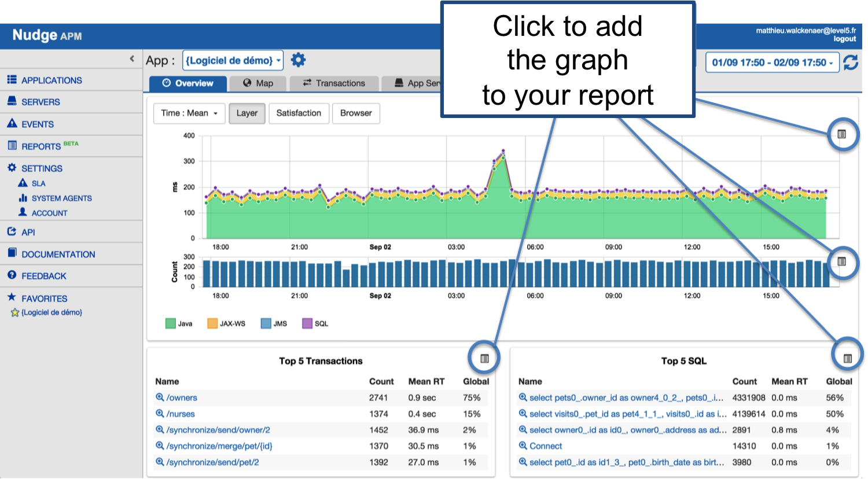Open the Logiciel de démo app dropdown
Image resolution: width=868 pixels, height=479 pixels.
click(233, 60)
